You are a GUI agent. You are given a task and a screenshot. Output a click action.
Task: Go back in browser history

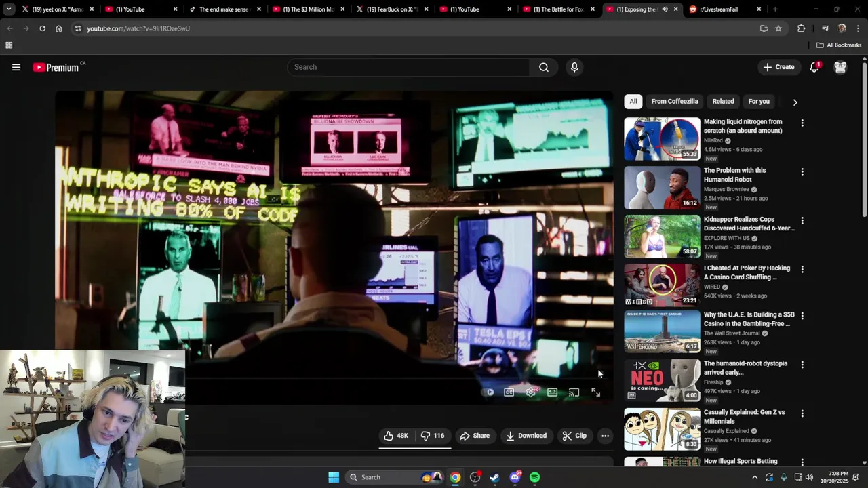pos(9,28)
